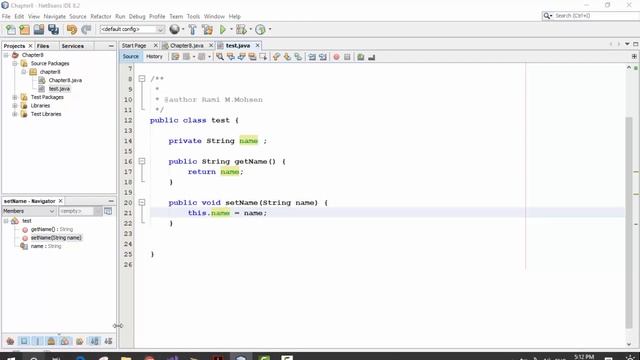Click the Find Selection magnifier icon

coord(220,57)
